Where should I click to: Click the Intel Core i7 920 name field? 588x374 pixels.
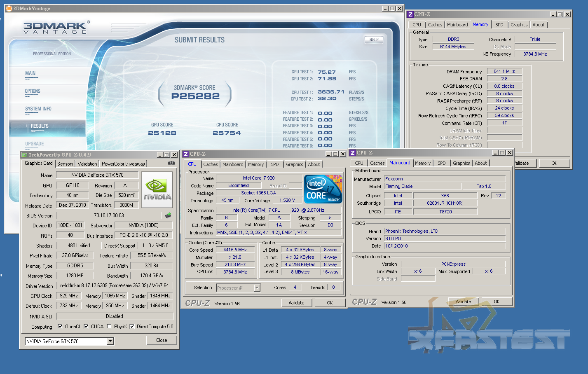pyautogui.click(x=259, y=178)
